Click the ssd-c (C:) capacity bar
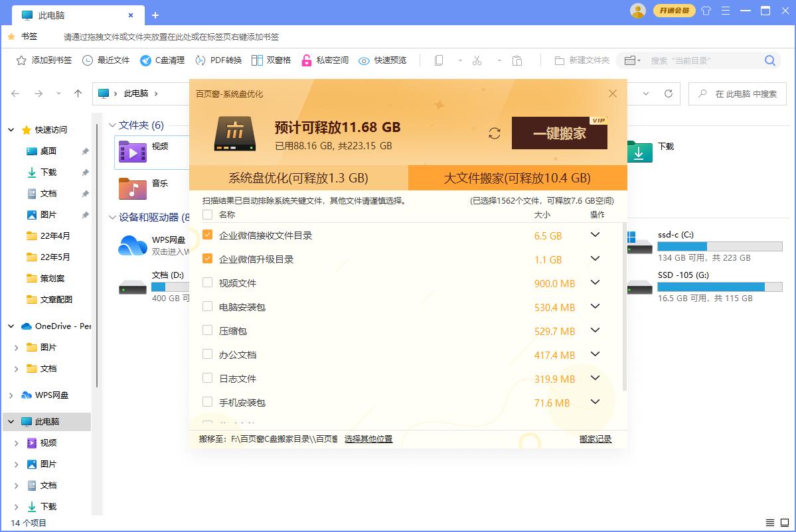796x532 pixels. [x=719, y=247]
